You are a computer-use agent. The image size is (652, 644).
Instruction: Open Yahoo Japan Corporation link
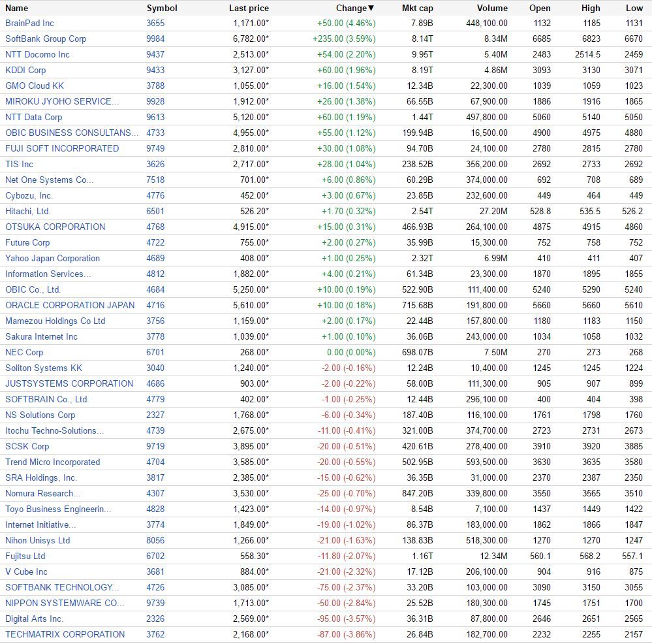(x=52, y=259)
